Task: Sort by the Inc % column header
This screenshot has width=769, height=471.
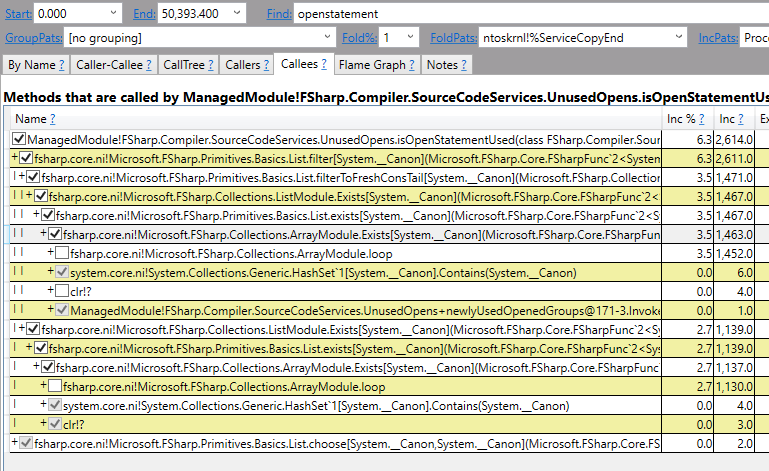Action: pos(681,119)
